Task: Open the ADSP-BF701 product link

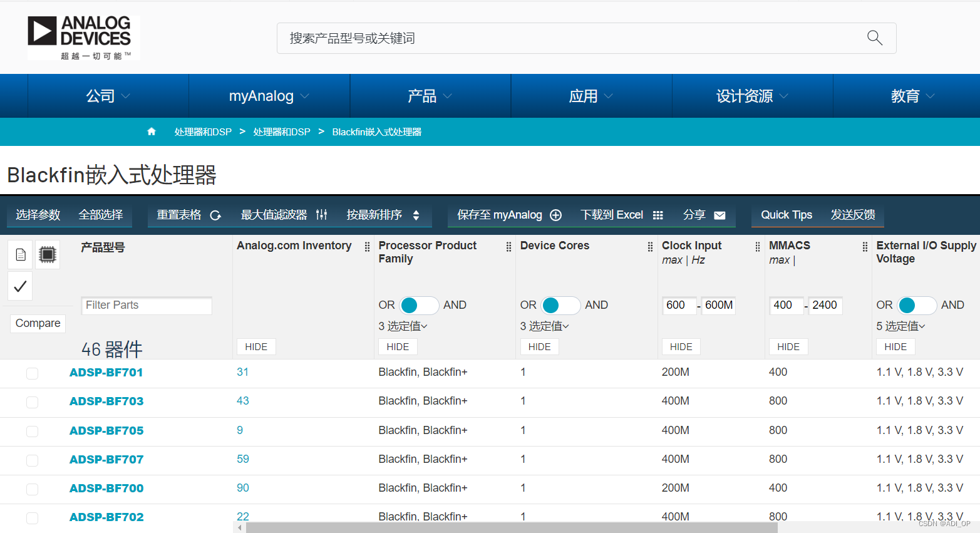Action: (106, 373)
